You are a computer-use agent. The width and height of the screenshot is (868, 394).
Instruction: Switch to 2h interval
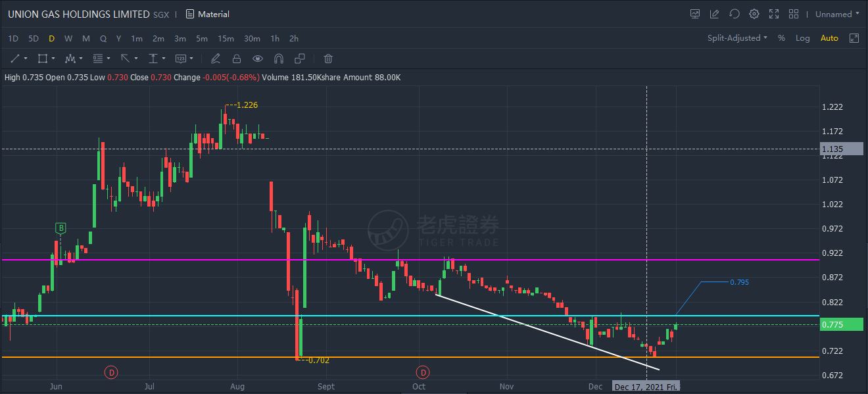coord(294,38)
